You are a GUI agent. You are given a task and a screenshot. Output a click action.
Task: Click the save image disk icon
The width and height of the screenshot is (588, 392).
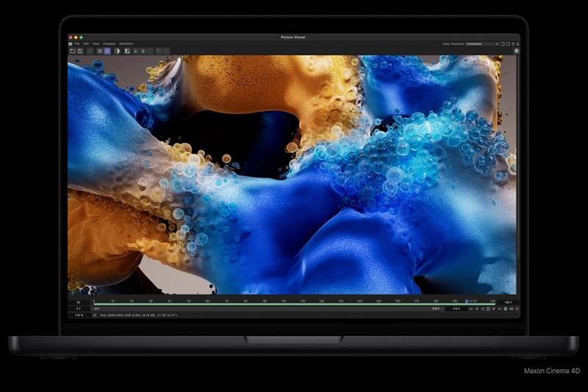click(x=80, y=51)
